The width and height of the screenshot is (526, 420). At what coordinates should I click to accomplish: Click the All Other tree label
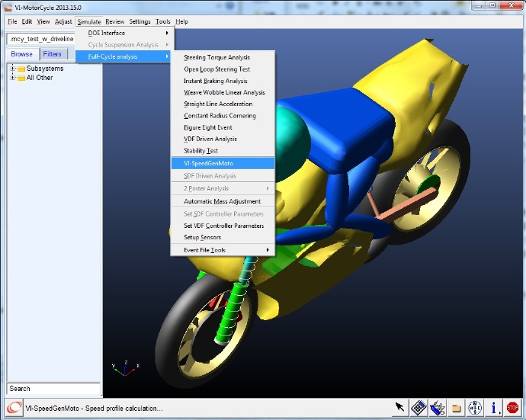pyautogui.click(x=40, y=78)
